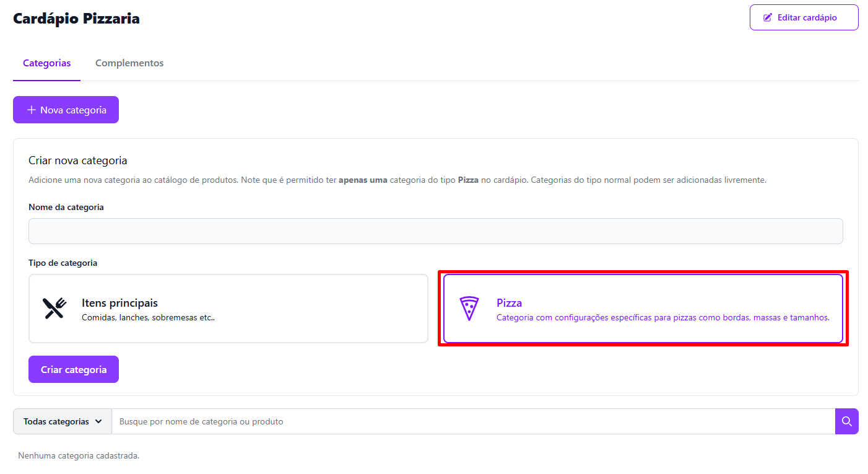Choose the Pizza category type card
The width and height of the screenshot is (868, 474).
coord(643,309)
